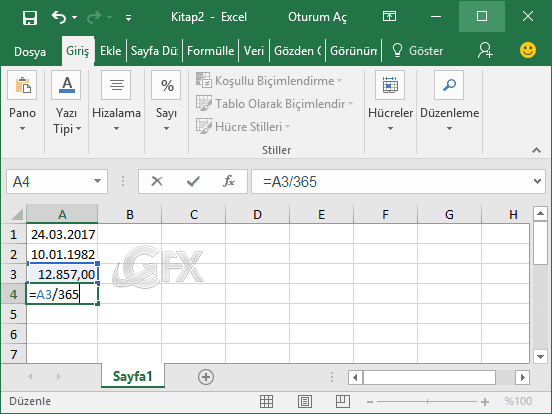This screenshot has height=414, width=552.
Task: Click previous sheet navigation arrow
Action: click(x=30, y=377)
